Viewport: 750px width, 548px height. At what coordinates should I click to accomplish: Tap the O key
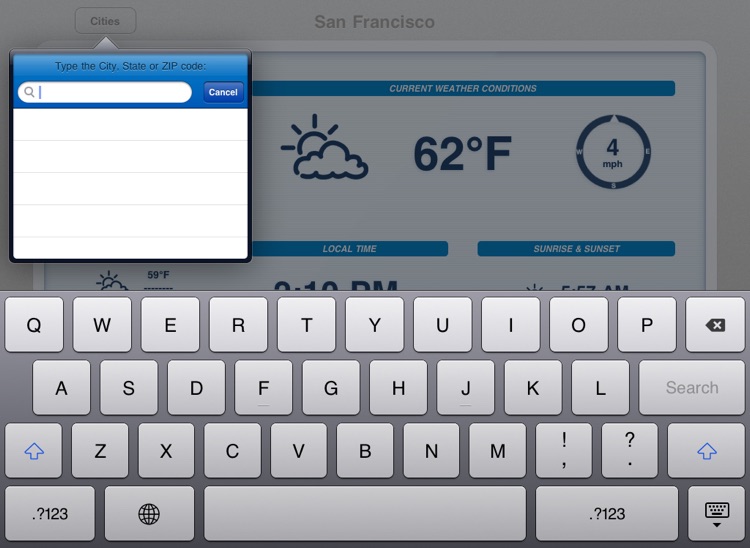[x=579, y=325]
